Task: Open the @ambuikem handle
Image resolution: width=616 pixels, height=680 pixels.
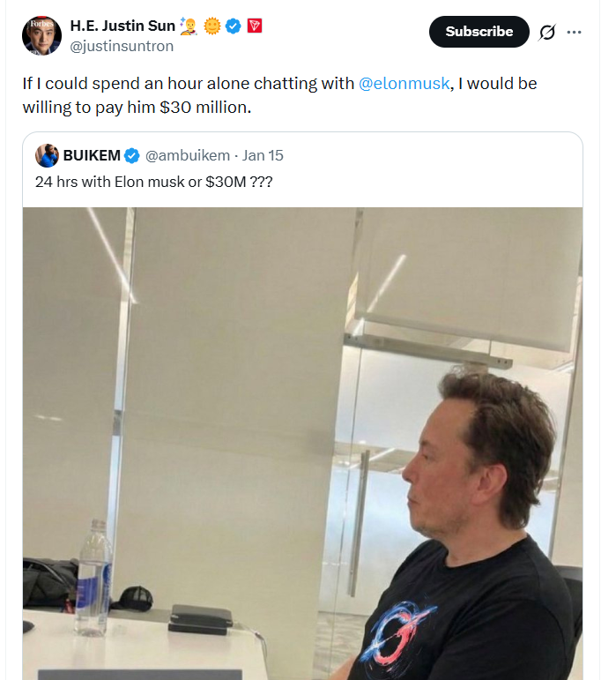Action: 187,156
